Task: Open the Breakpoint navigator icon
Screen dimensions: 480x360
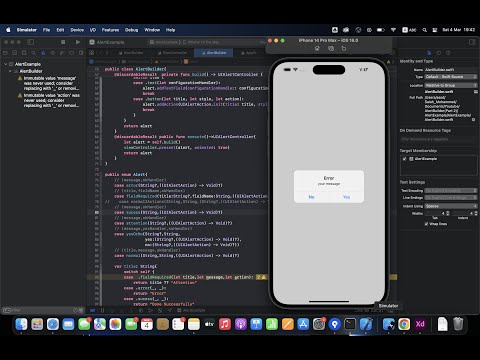Action: [71, 53]
